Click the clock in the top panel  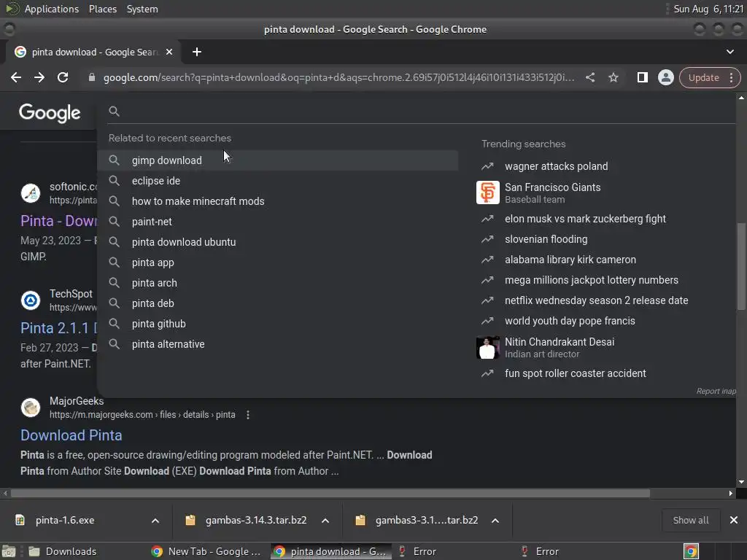[708, 9]
